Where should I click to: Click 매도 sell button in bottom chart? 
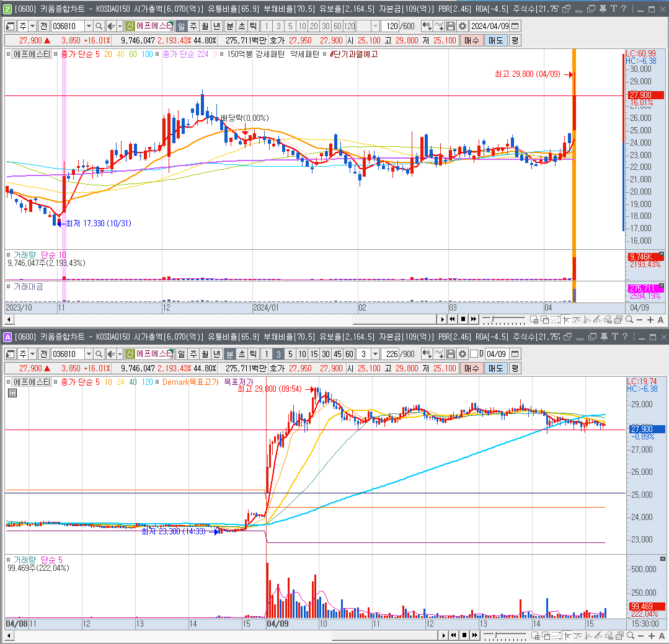coord(496,368)
